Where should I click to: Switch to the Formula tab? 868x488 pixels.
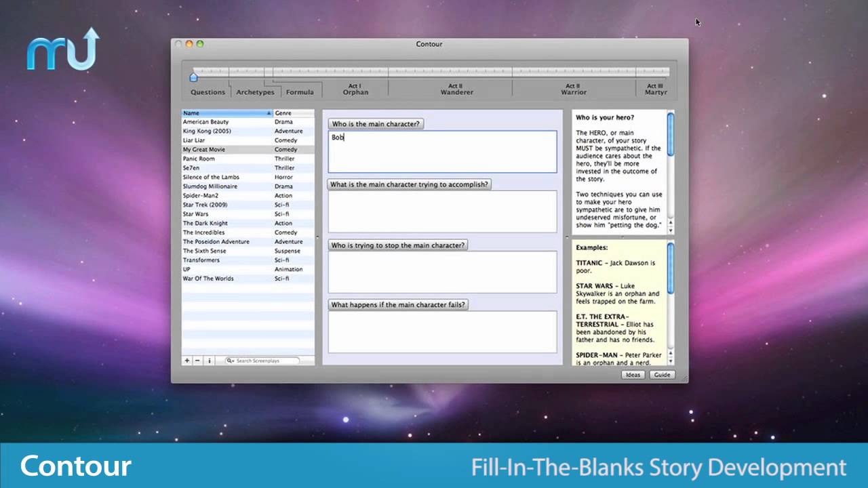(x=300, y=92)
